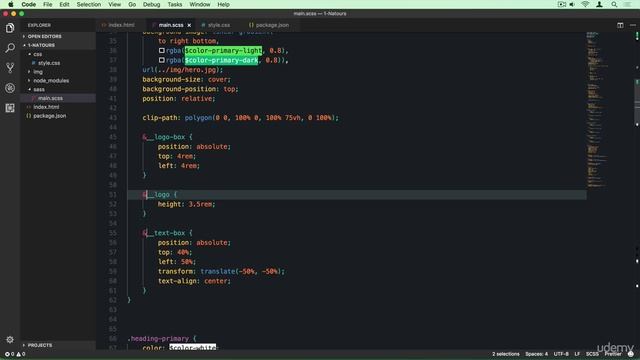The width and height of the screenshot is (640, 360).
Task: Click the user account icon in the menu bar
Action: point(599,4)
